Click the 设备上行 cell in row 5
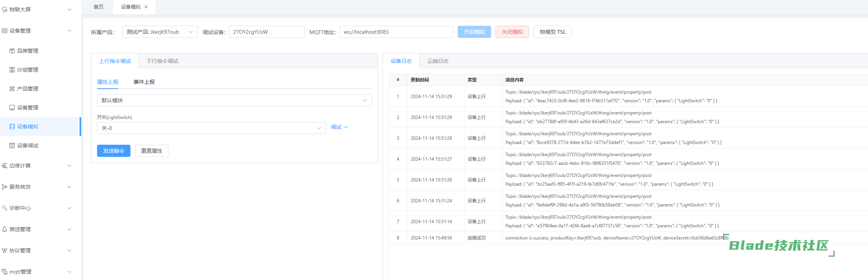The image size is (868, 280). pyautogui.click(x=477, y=180)
